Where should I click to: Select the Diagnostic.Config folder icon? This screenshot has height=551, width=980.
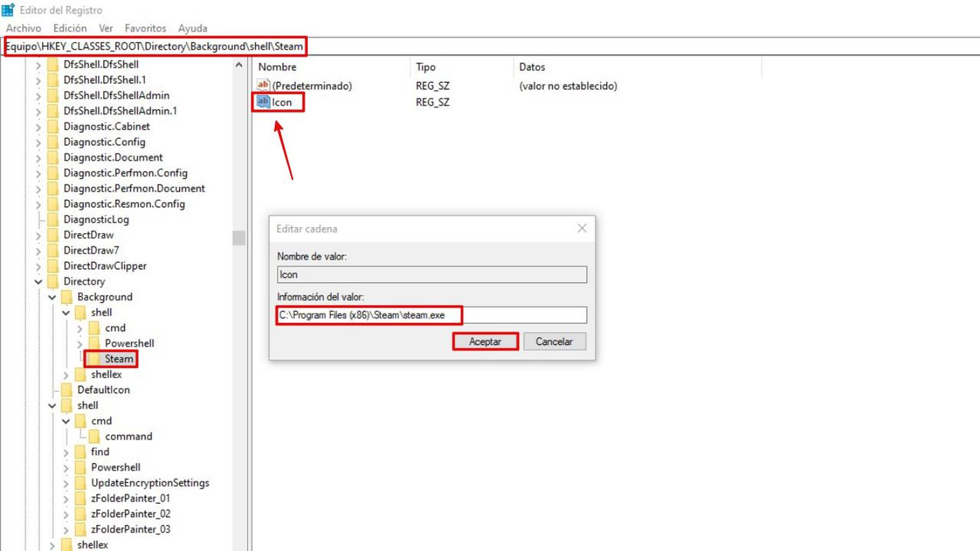tap(53, 142)
